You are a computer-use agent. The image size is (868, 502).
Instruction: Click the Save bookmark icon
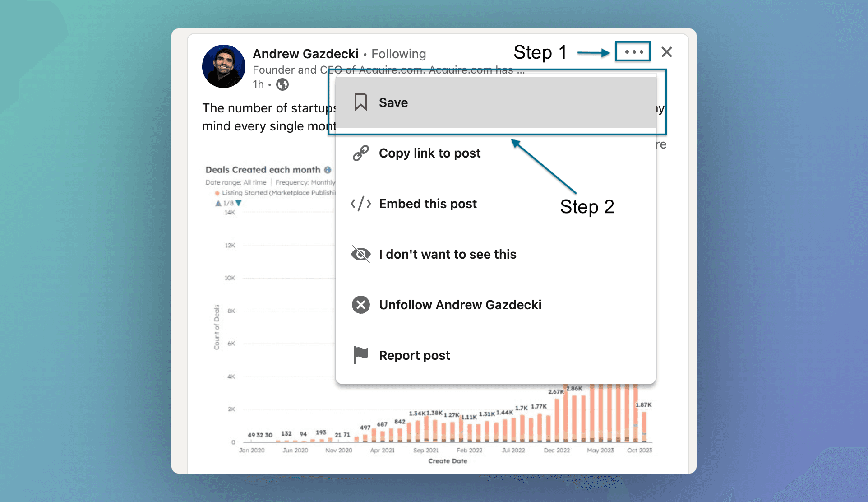coord(360,102)
